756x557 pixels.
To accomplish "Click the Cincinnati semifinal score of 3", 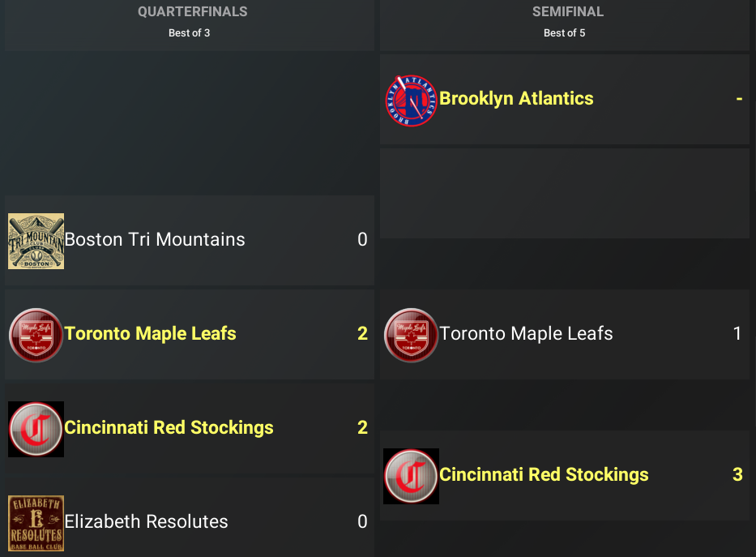I will coord(737,475).
